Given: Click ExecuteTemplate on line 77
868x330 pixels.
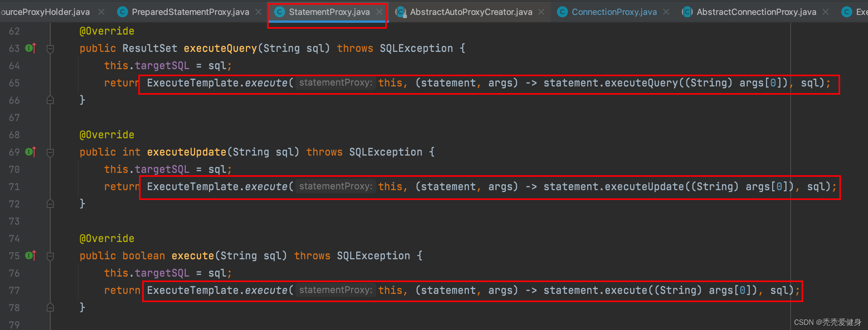Looking at the screenshot, I should (193, 290).
